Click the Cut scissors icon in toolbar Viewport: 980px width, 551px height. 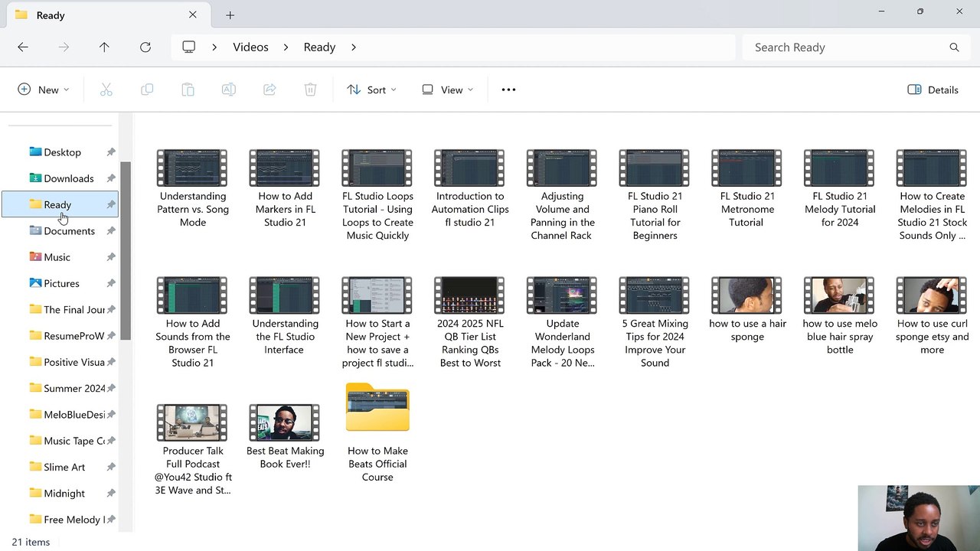pos(106,90)
